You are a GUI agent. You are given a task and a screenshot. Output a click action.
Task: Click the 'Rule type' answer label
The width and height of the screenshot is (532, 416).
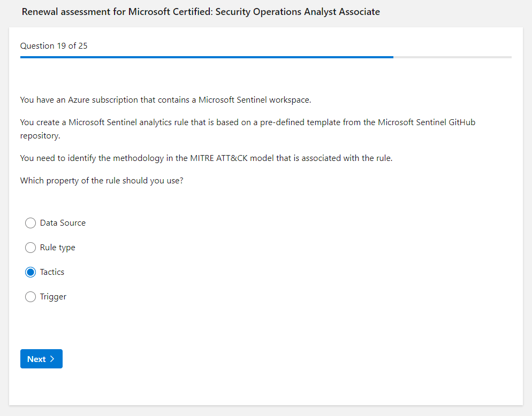point(58,248)
